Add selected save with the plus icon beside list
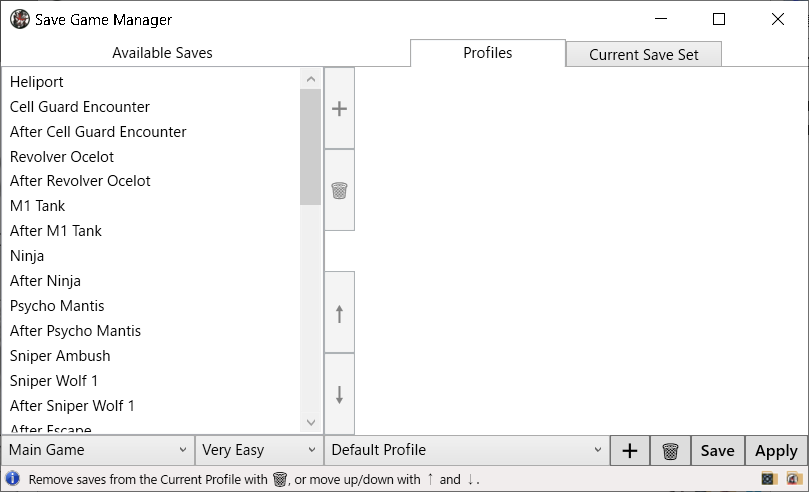The height and width of the screenshot is (492, 809). pyautogui.click(x=339, y=108)
